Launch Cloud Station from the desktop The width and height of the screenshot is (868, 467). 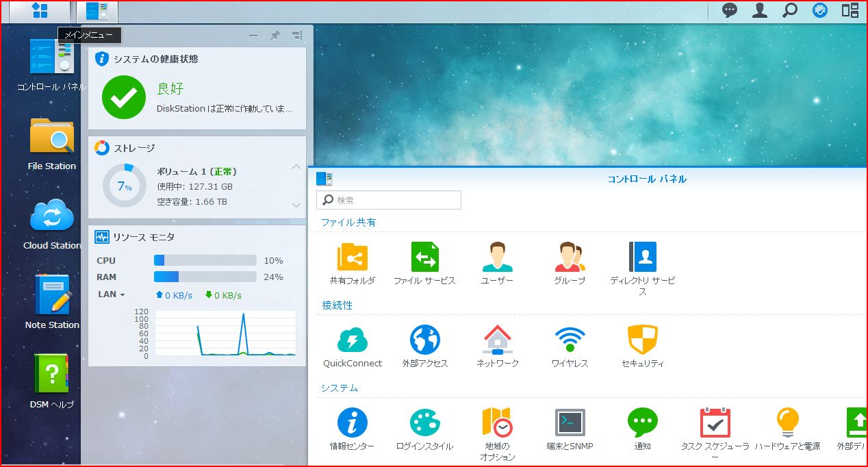(52, 224)
